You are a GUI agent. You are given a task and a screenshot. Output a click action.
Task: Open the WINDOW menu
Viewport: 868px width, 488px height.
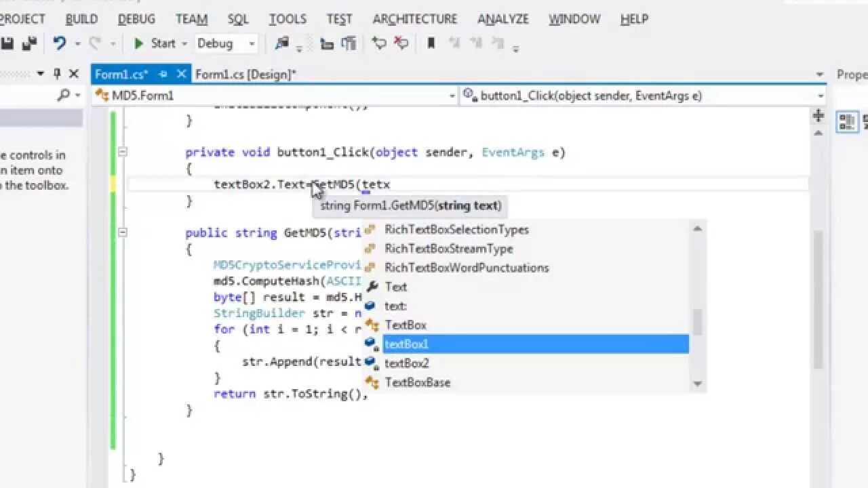pyautogui.click(x=574, y=19)
